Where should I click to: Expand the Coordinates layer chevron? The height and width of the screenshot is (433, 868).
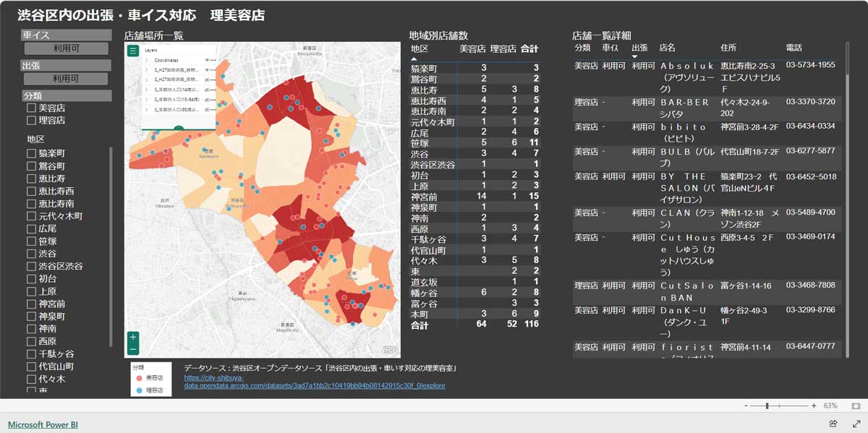146,59
